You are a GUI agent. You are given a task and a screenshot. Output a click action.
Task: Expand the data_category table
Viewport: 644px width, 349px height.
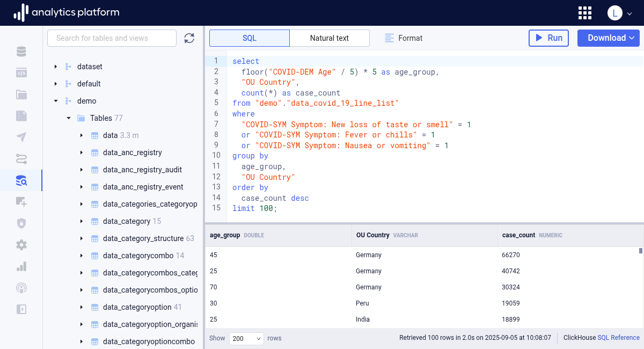[x=81, y=221]
